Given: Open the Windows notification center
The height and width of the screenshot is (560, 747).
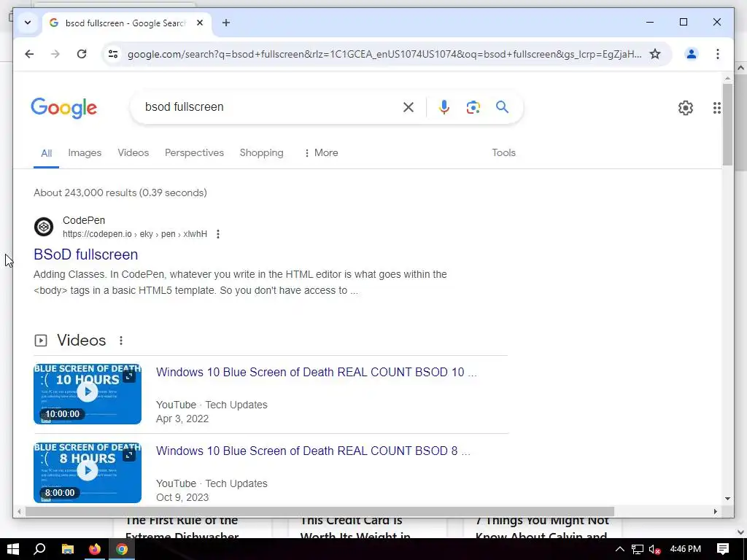Looking at the screenshot, I should tap(723, 549).
